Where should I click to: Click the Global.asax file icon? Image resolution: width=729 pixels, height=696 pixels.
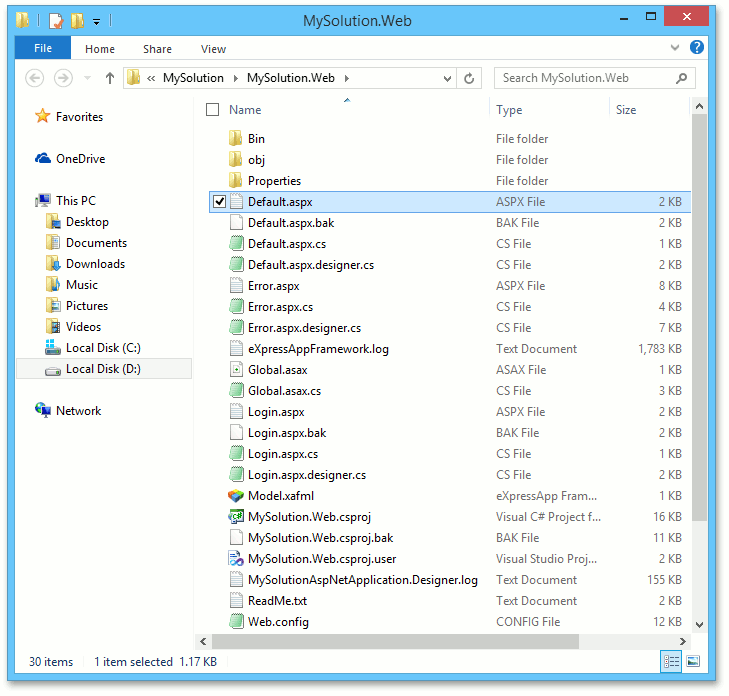[235, 370]
